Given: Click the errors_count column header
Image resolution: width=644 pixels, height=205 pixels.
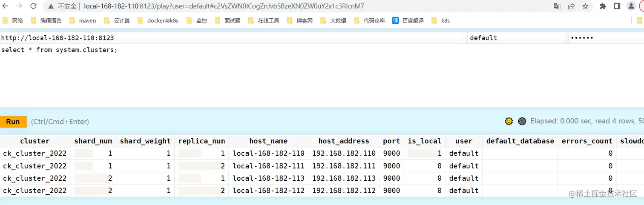Looking at the screenshot, I should [587, 141].
